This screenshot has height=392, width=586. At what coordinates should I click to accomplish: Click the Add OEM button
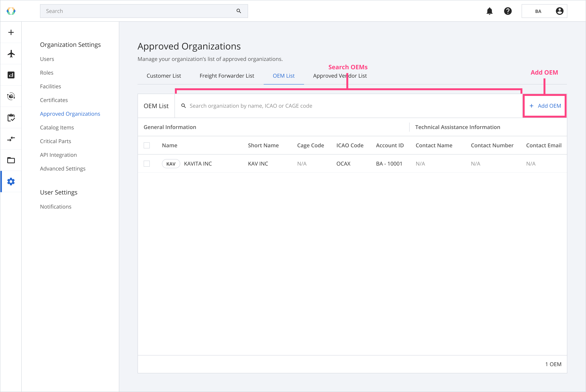(545, 106)
